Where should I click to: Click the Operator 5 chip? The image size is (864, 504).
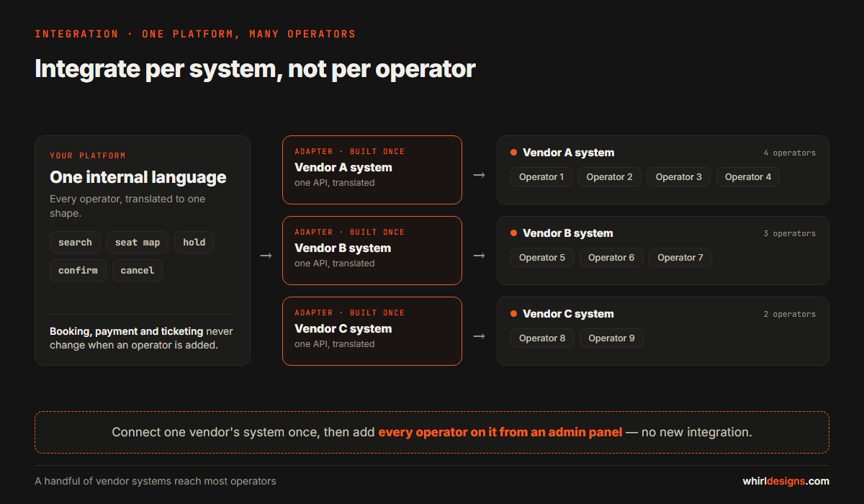pos(542,258)
